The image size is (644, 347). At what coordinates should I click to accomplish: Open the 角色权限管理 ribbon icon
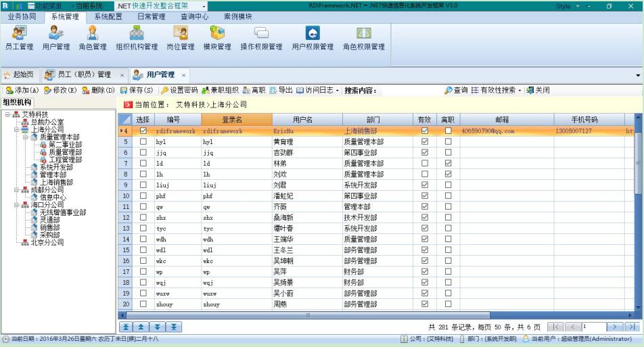[x=363, y=37]
